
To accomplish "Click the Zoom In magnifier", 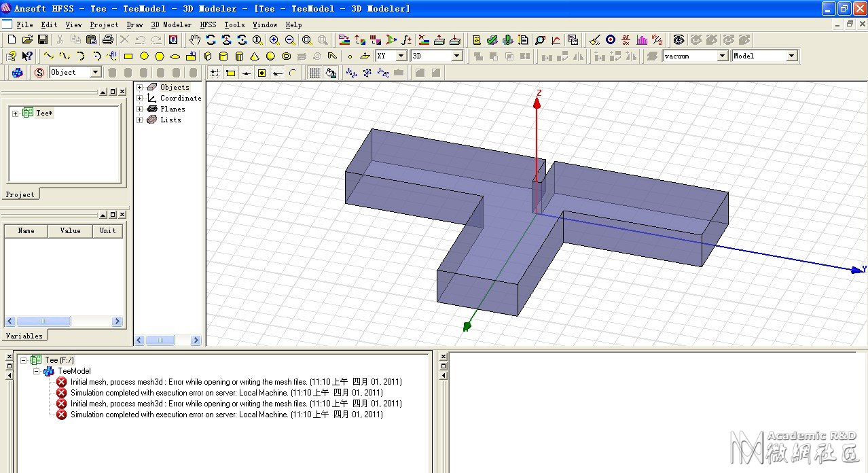I will coord(274,40).
